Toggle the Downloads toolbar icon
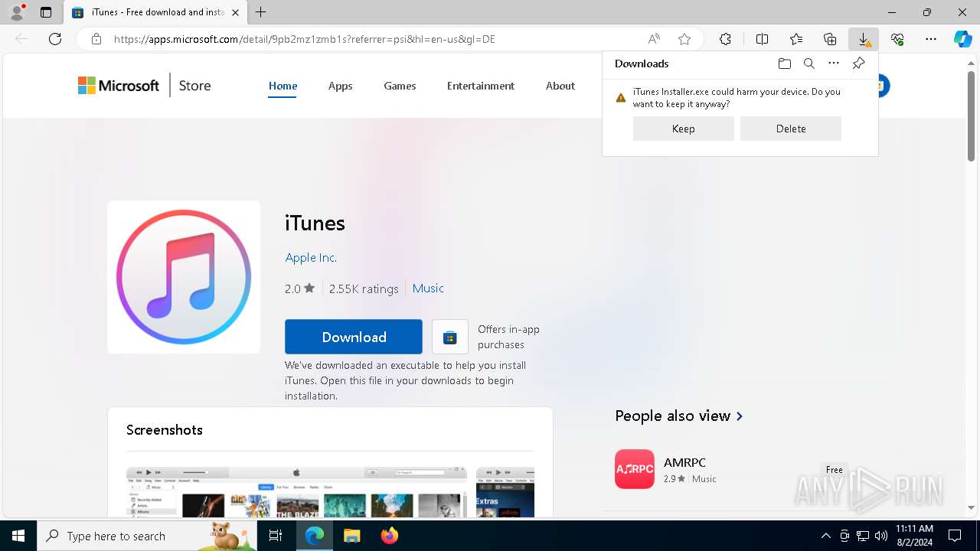 (864, 39)
